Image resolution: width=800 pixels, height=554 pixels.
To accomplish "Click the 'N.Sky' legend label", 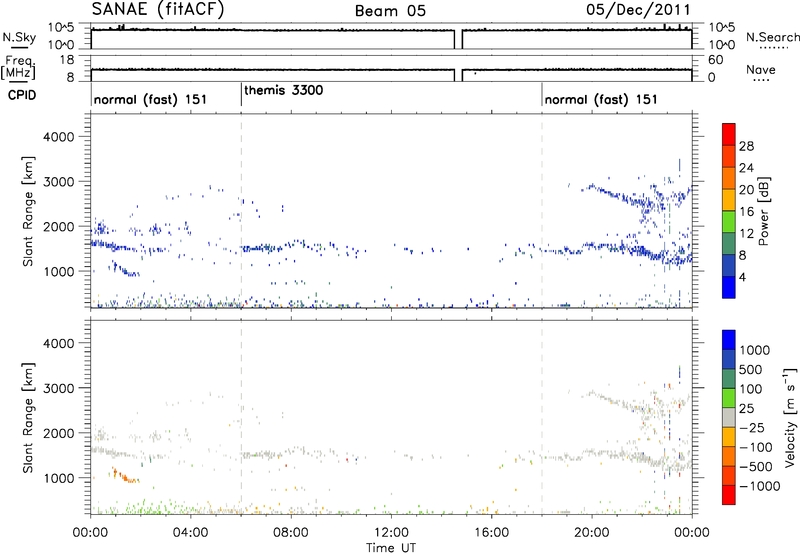I will click(19, 37).
